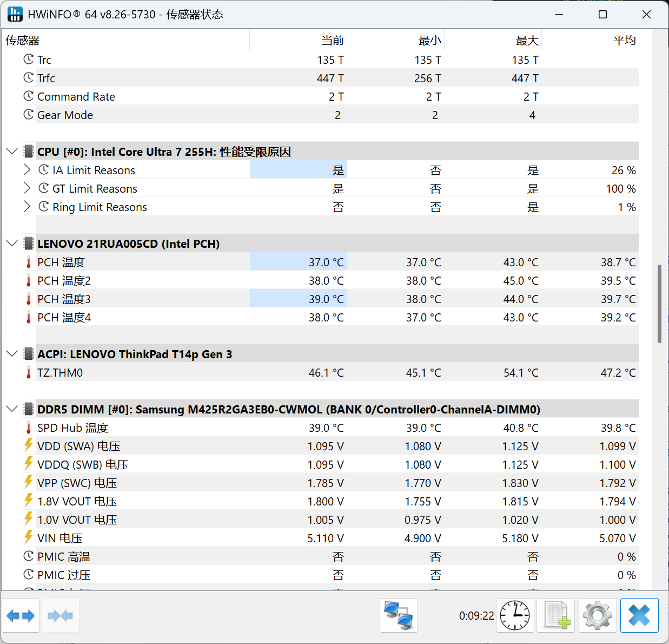Viewport: 669px width, 644px height.
Task: Click thermometer icon beside SPD Hub 温度
Action: coord(29,428)
